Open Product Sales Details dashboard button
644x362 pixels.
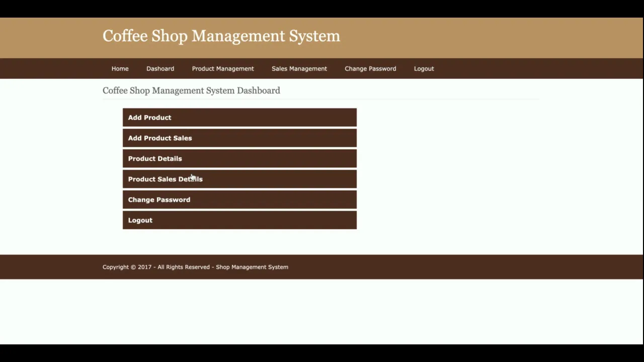click(239, 179)
